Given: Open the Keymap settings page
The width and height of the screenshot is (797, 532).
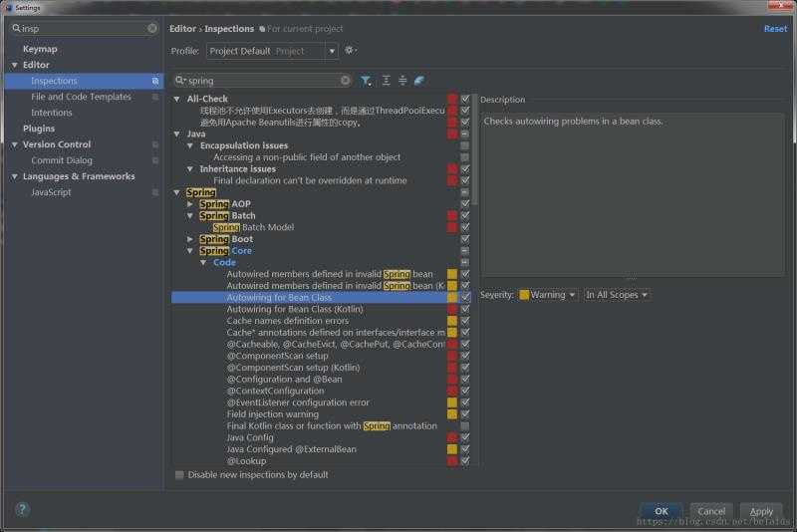Looking at the screenshot, I should point(40,49).
